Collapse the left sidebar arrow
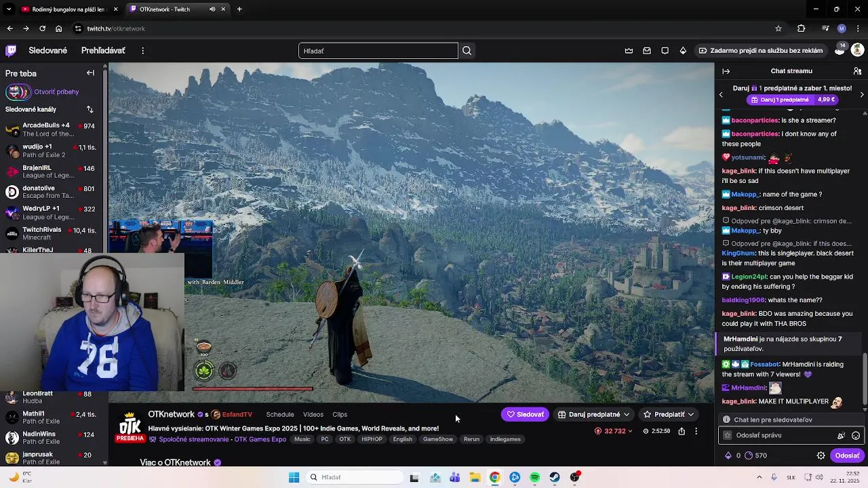 90,73
